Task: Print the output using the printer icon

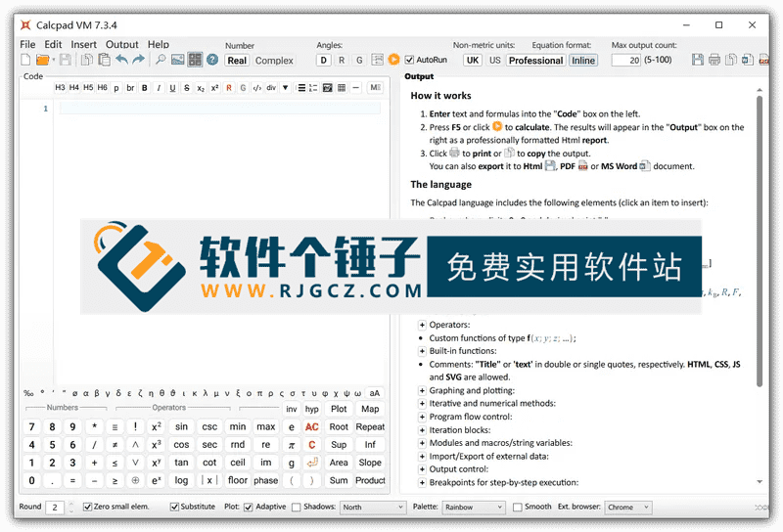Action: pyautogui.click(x=714, y=60)
